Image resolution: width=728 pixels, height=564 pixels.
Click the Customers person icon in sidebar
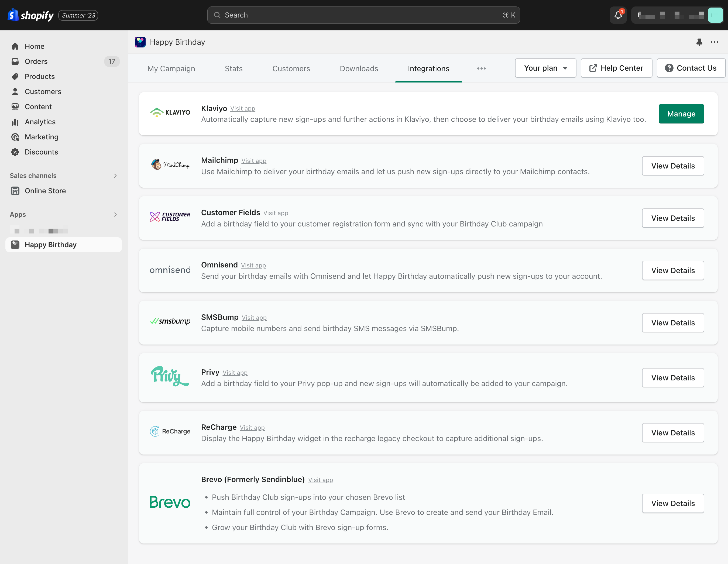(x=15, y=91)
